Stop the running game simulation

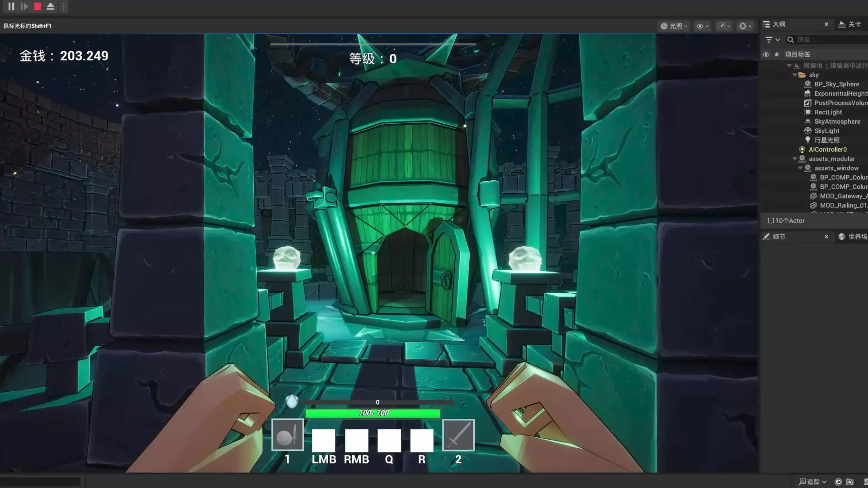[38, 7]
